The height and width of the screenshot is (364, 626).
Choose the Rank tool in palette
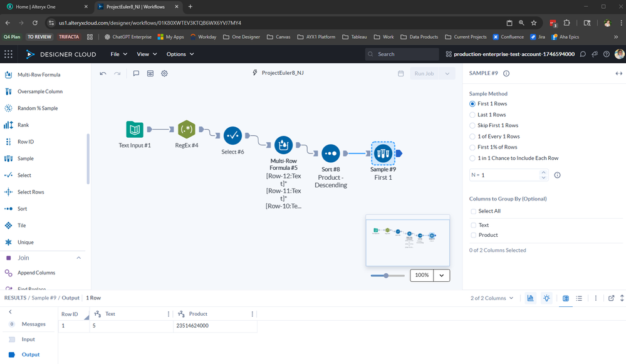point(23,125)
